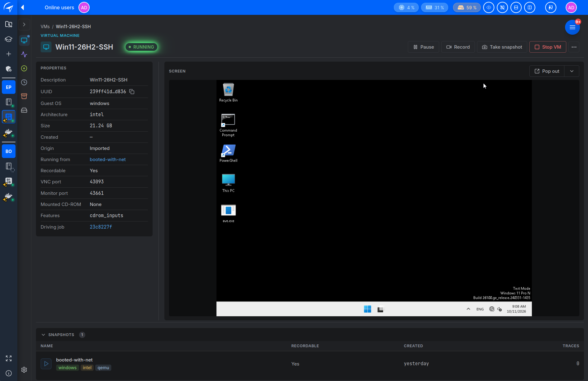This screenshot has height=381, width=588.
Task: Select the BO workspace badge
Action: [9, 151]
